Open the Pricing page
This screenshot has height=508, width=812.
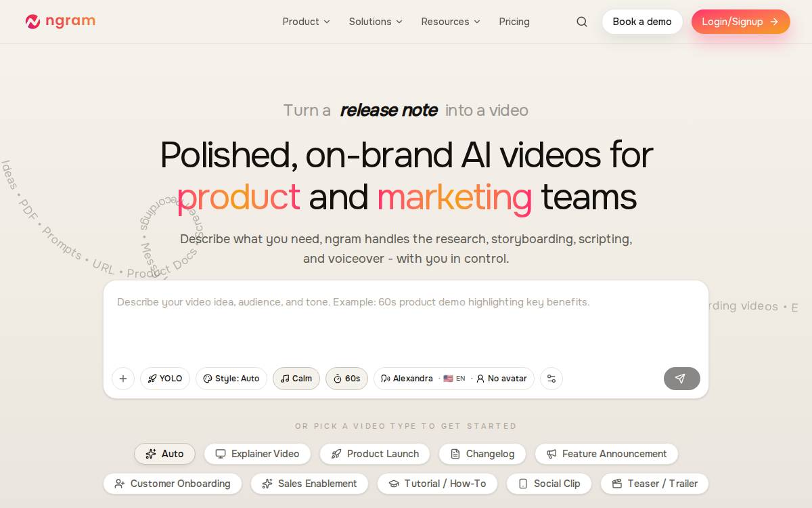(x=514, y=22)
